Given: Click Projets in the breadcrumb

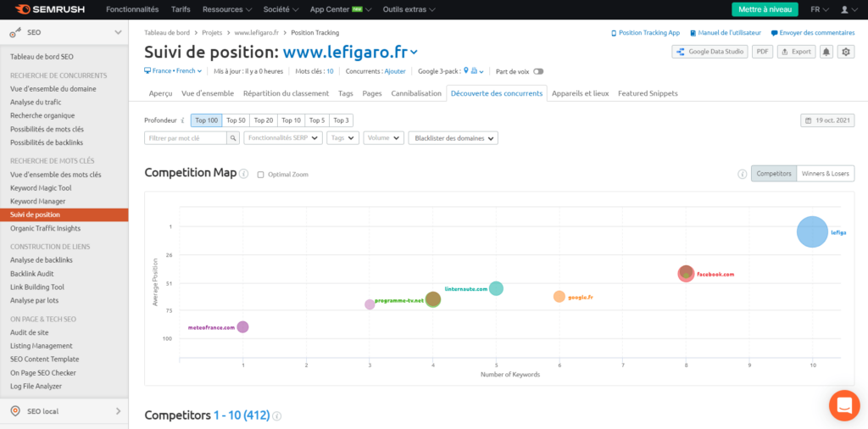Looking at the screenshot, I should 213,33.
